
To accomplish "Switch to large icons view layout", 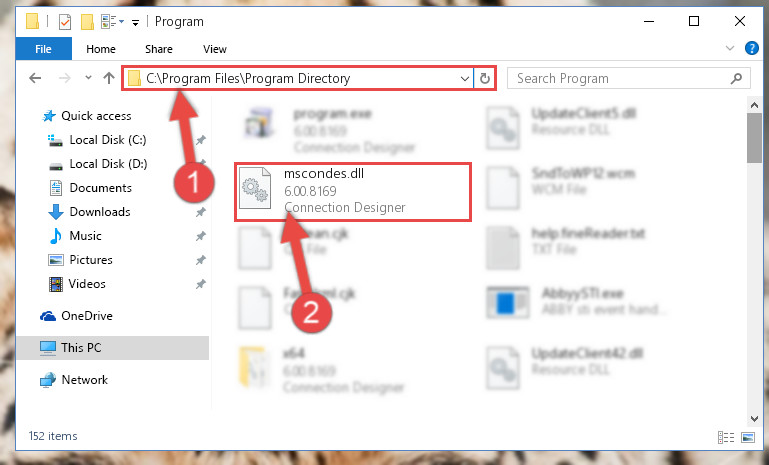I will tap(748, 437).
